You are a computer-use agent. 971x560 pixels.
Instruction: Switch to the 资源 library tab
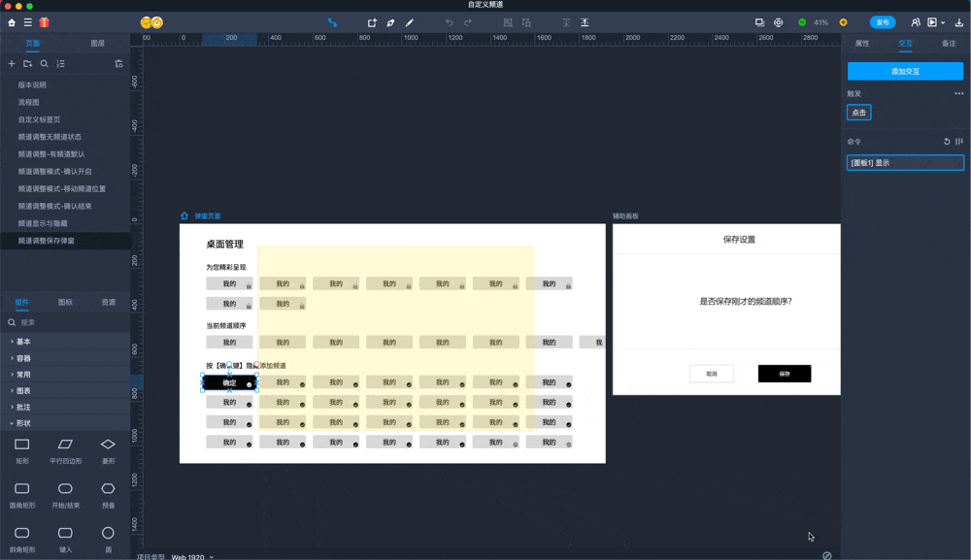pos(109,302)
